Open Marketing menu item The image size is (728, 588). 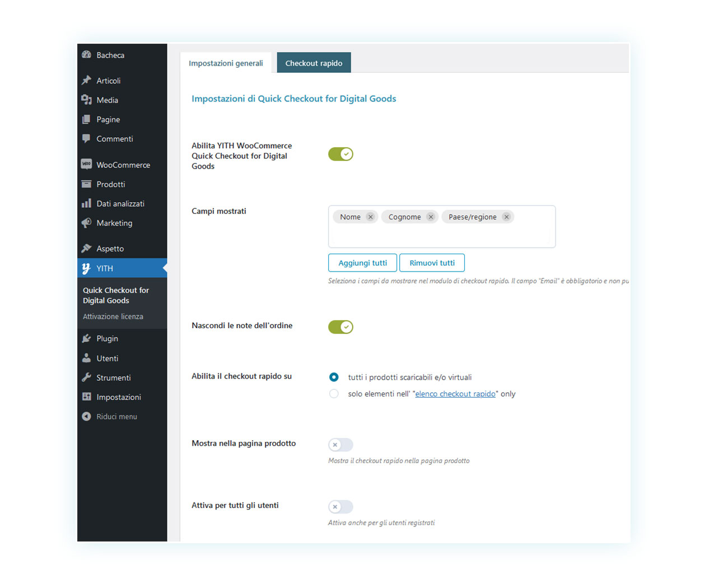click(122, 223)
